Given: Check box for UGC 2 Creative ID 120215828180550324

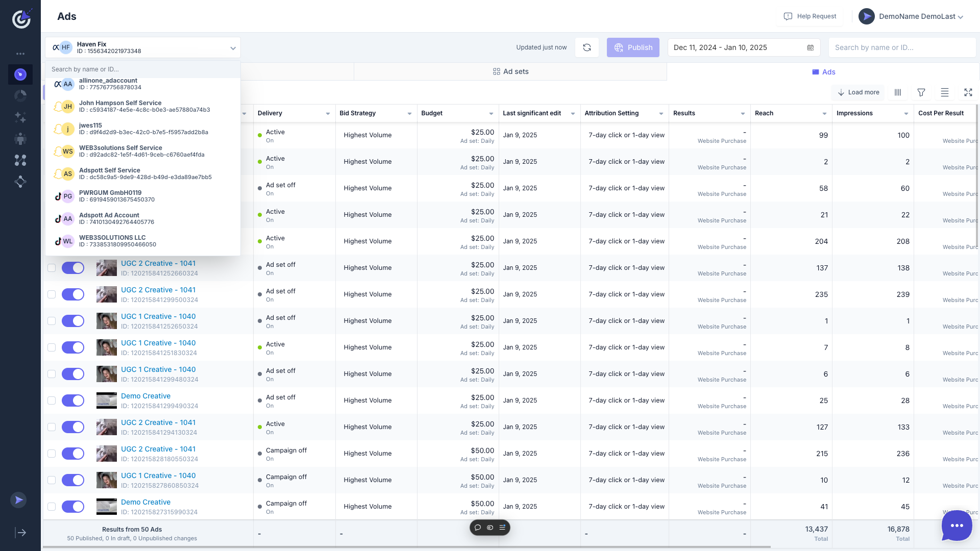Looking at the screenshot, I should tap(52, 454).
